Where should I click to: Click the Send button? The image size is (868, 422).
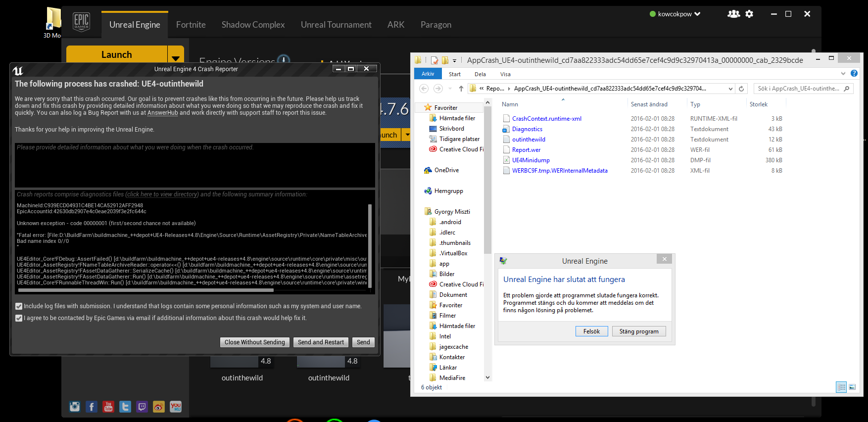[x=363, y=342]
